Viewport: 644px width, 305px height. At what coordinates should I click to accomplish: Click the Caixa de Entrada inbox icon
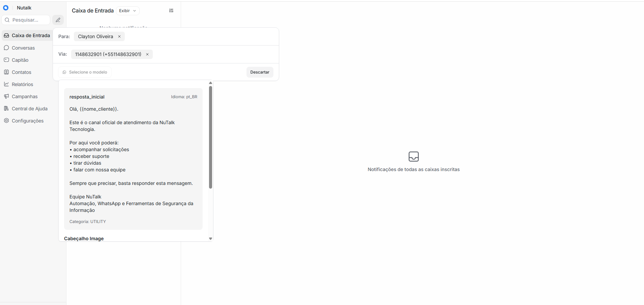6,35
